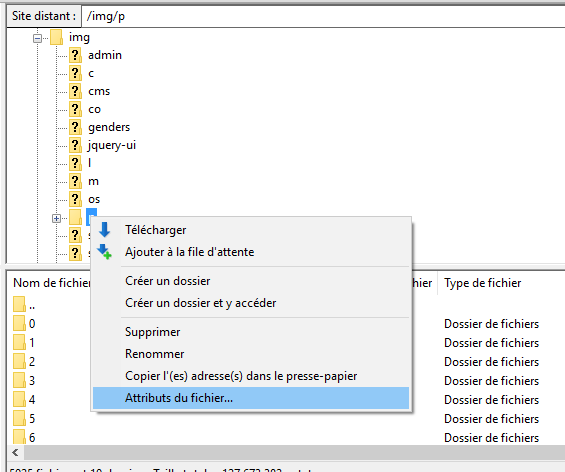The width and height of the screenshot is (565, 472).
Task: Click 'Dossier de fichiers' type in row 6
Action: 491,438
